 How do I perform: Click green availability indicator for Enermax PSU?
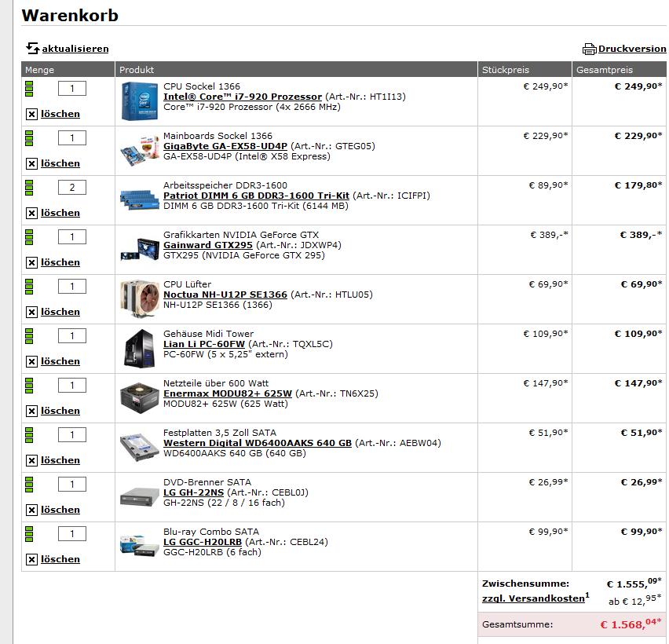point(29,386)
